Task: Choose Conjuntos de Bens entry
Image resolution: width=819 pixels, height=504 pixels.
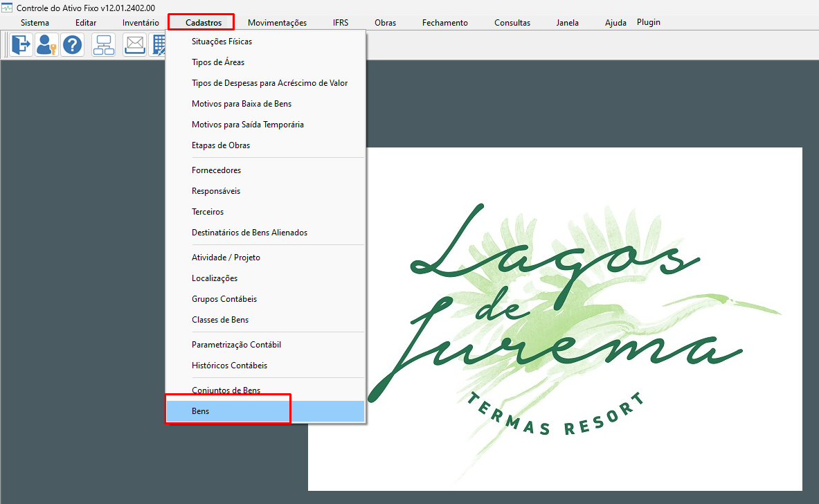Action: tap(265, 390)
